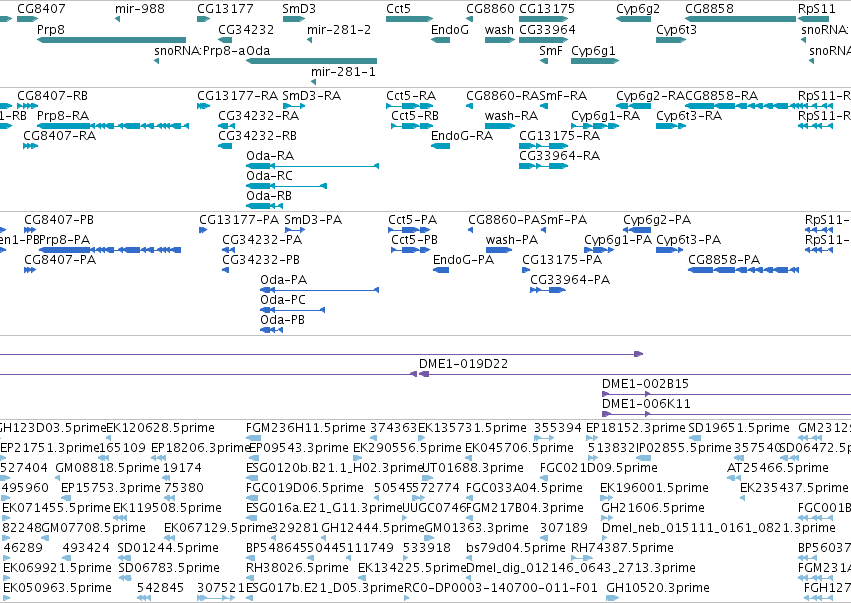Image resolution: width=851 pixels, height=603 pixels.
Task: Select protein label 'CG33964-PA'
Action: (x=570, y=280)
